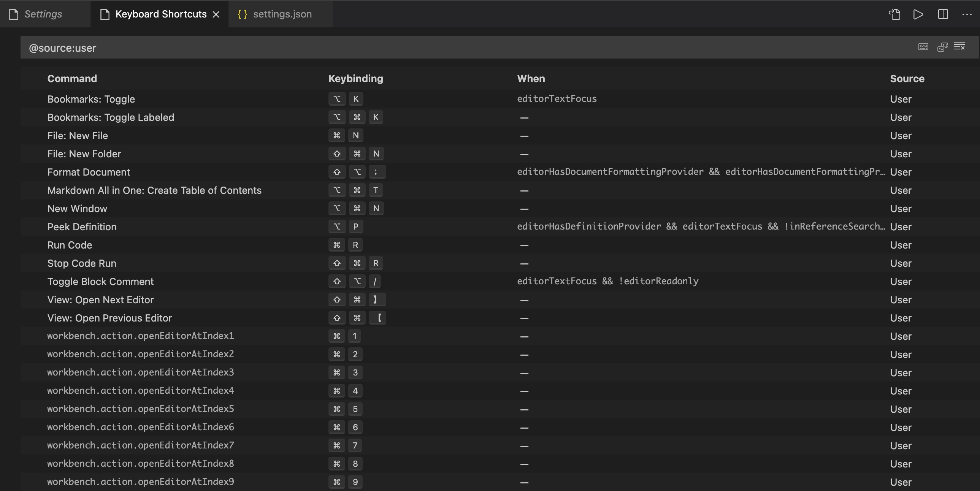Click the @source:user search field
The height and width of the screenshot is (491, 980).
point(457,48)
